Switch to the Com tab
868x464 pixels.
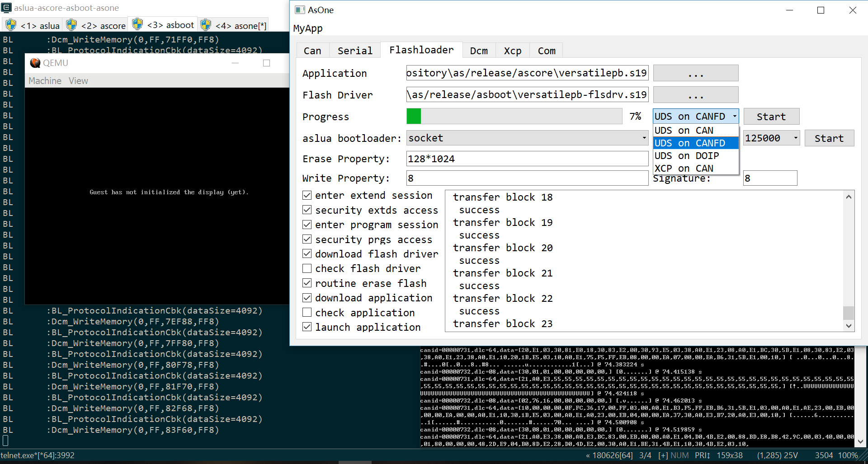pos(547,51)
